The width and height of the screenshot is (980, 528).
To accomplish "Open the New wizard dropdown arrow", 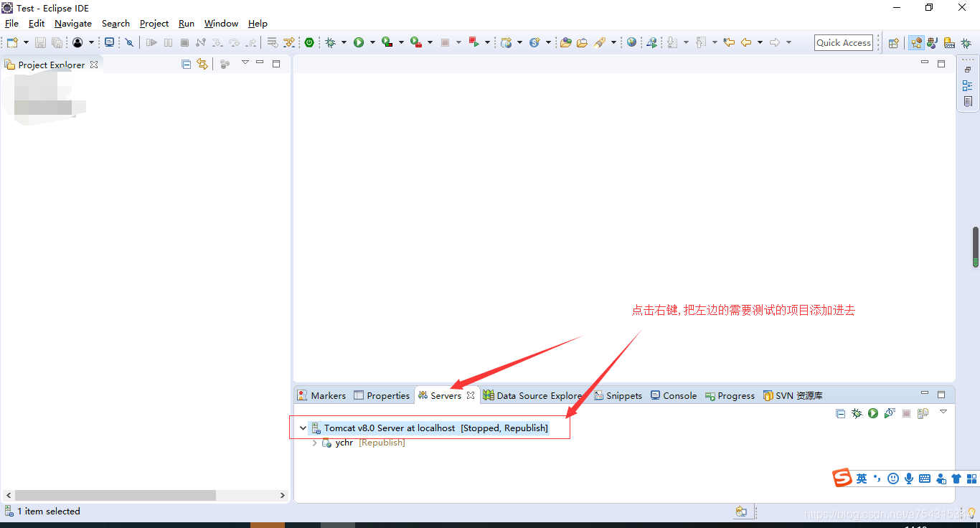I will 26,42.
